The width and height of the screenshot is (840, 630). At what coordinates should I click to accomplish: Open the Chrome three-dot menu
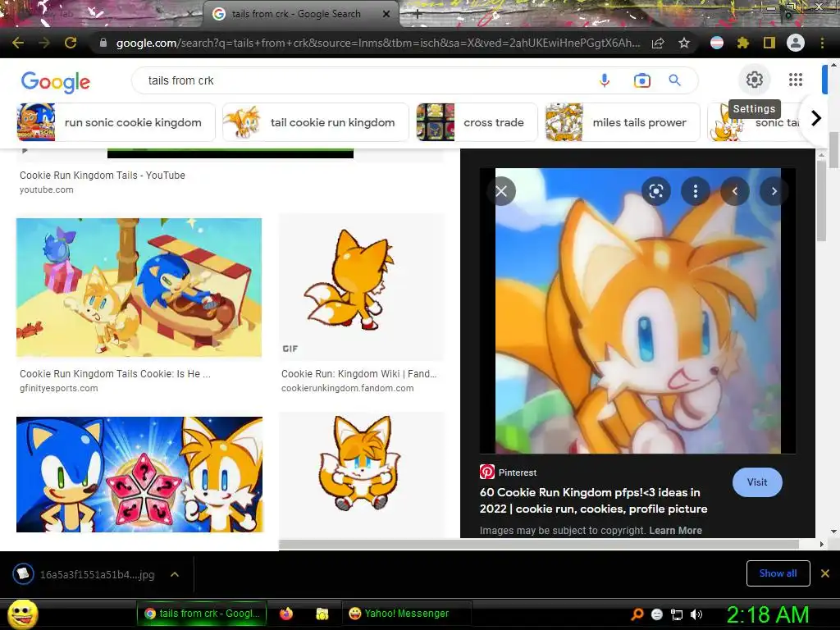(822, 43)
